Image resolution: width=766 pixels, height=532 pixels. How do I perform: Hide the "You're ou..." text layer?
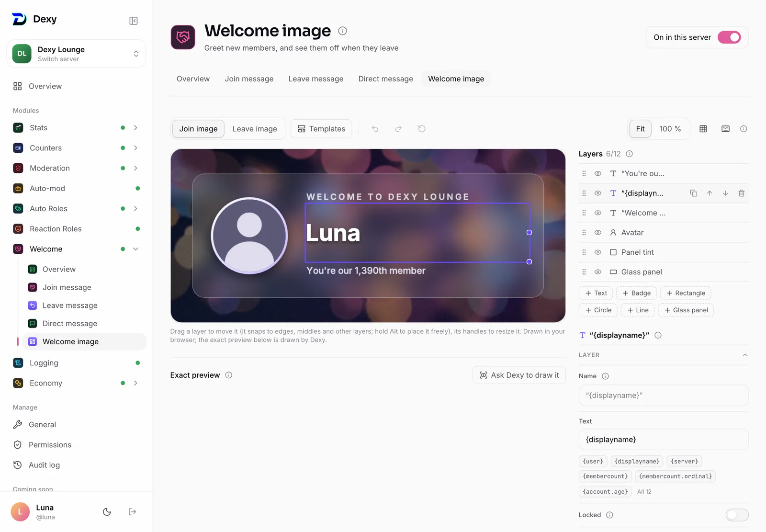click(598, 174)
